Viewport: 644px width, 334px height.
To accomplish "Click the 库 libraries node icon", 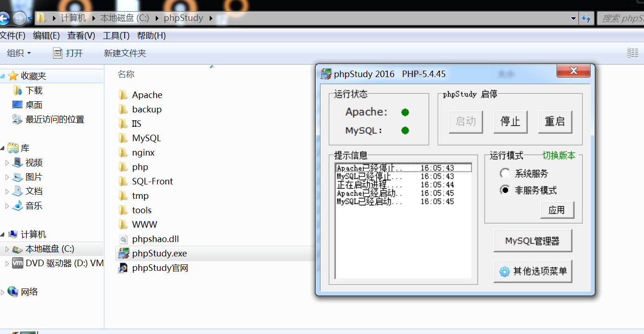I will [13, 148].
